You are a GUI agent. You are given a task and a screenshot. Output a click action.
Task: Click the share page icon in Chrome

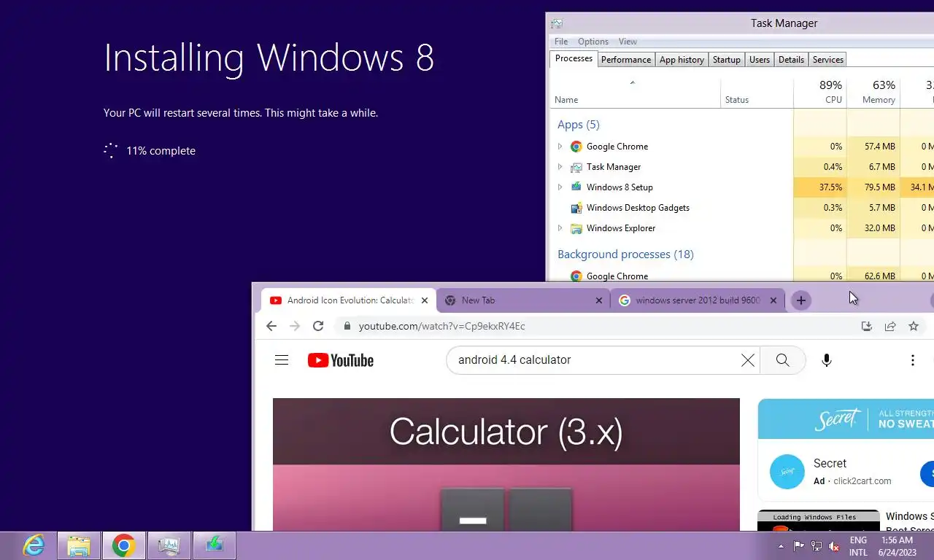890,326
